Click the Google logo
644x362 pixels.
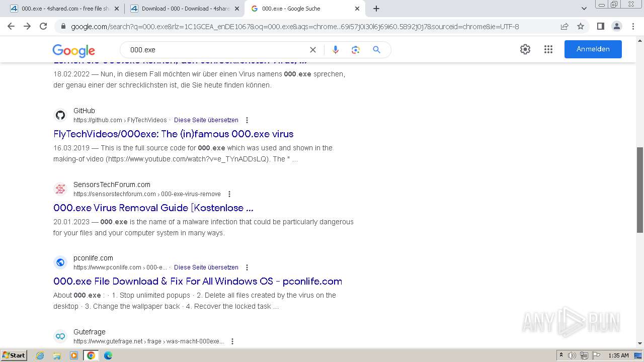click(73, 50)
